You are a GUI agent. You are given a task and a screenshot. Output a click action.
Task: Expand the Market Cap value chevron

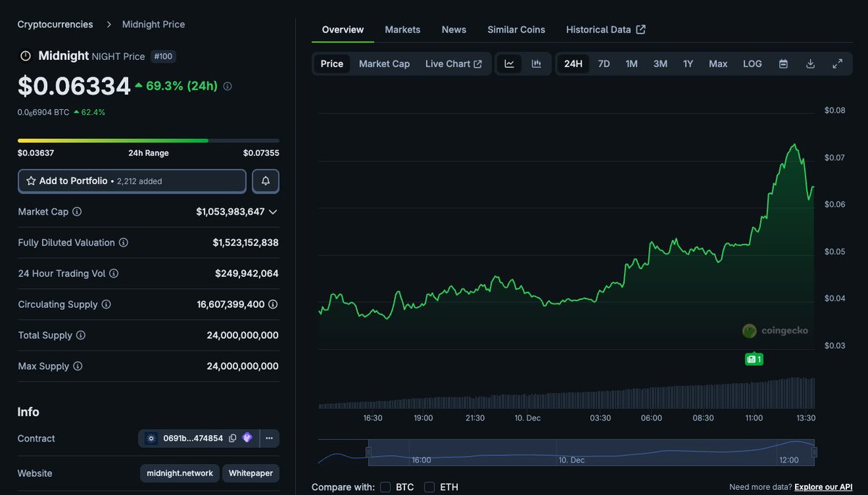(273, 212)
